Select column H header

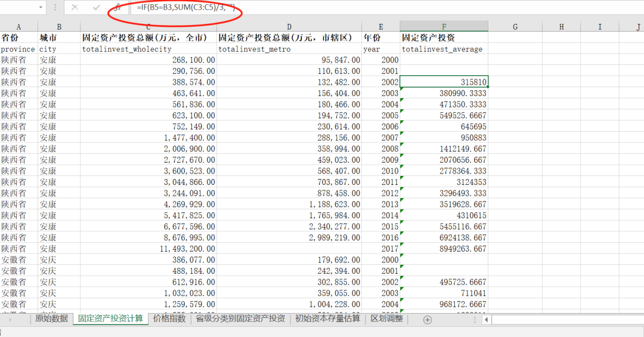click(562, 27)
